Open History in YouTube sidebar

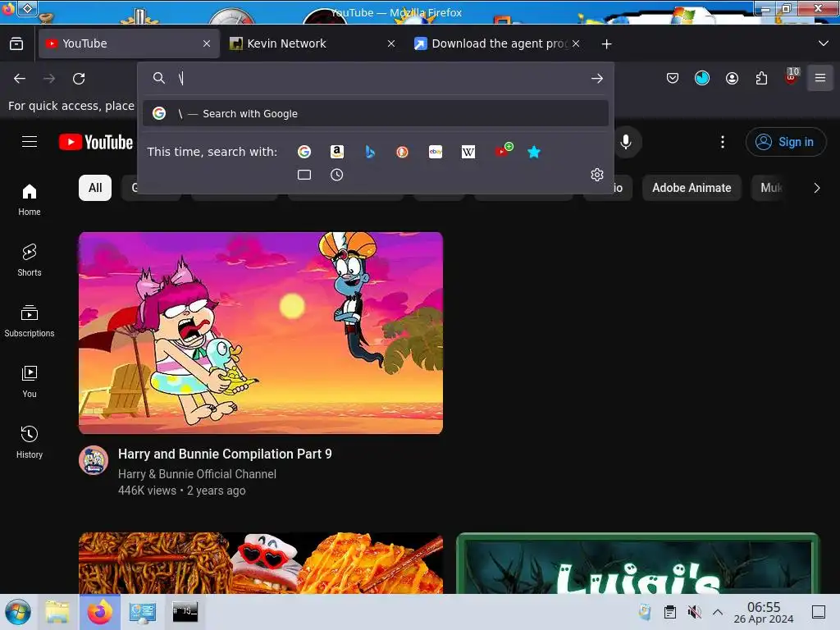pos(30,442)
